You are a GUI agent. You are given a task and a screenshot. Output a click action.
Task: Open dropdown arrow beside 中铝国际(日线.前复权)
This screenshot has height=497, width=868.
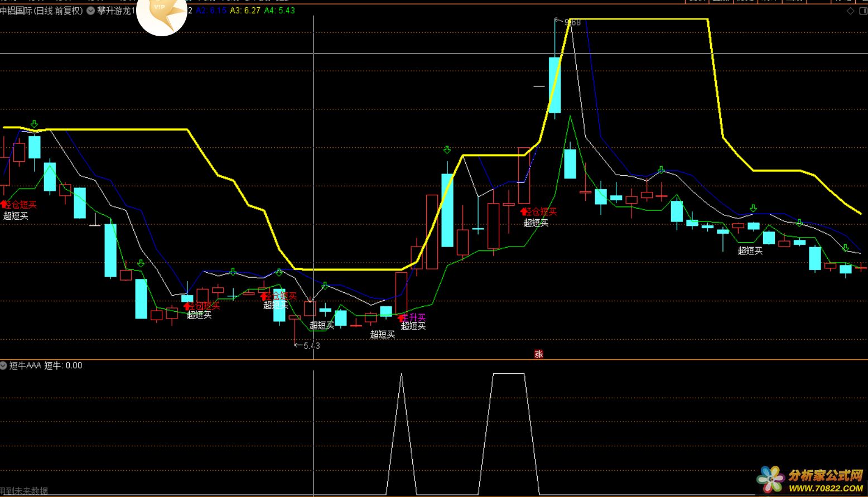[x=91, y=11]
